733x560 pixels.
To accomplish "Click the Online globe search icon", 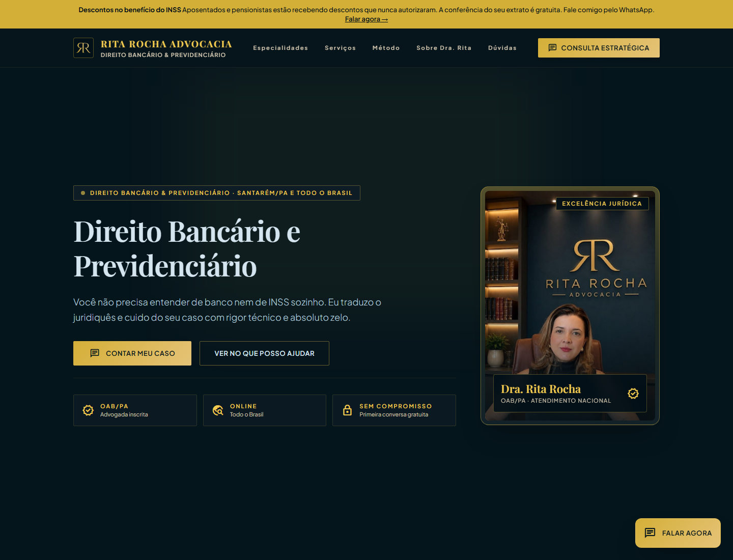I will (218, 410).
